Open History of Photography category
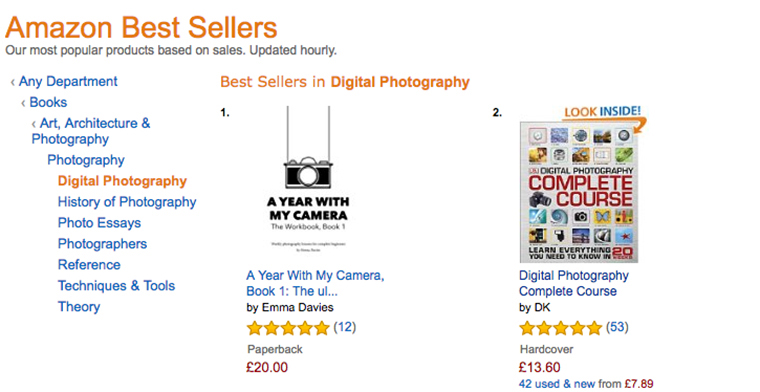 click(x=127, y=202)
